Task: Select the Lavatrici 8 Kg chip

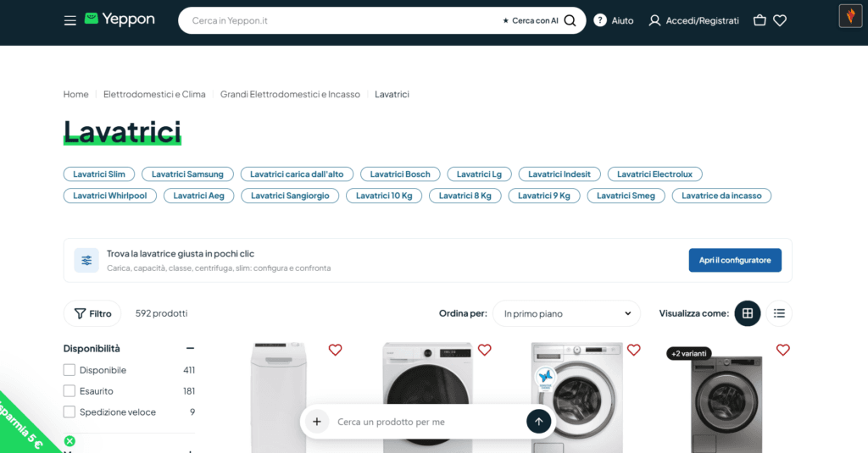Action: 465,196
